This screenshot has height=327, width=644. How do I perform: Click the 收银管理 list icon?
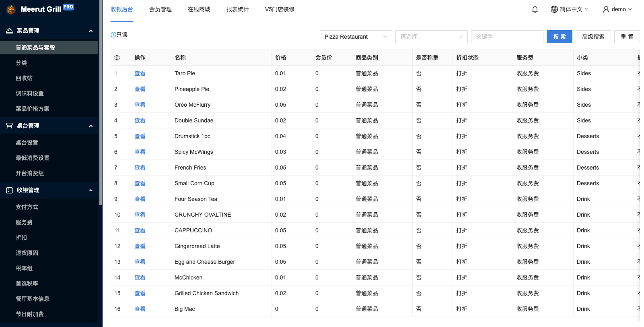pos(9,190)
